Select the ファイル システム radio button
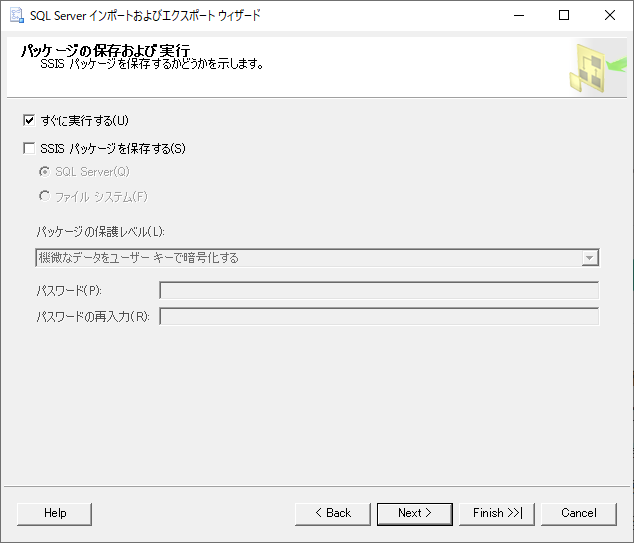This screenshot has height=543, width=634. [x=44, y=197]
